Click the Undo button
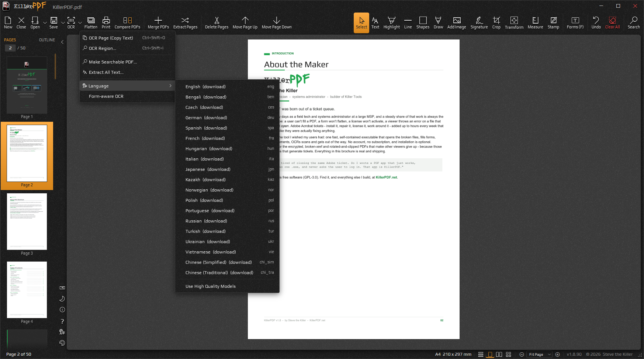The height and width of the screenshot is (359, 644). [596, 23]
